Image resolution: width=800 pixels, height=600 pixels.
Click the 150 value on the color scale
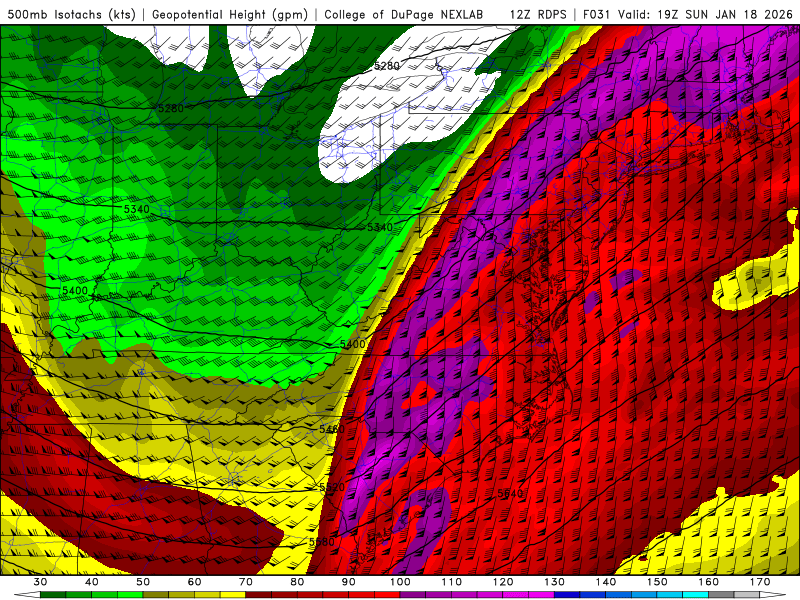click(x=658, y=582)
